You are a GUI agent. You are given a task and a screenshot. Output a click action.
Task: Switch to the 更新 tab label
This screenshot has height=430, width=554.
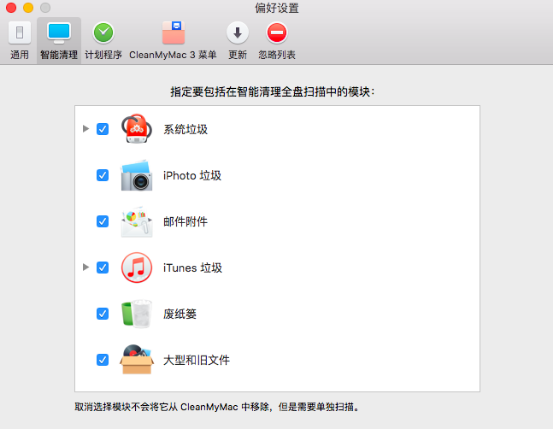pos(237,55)
